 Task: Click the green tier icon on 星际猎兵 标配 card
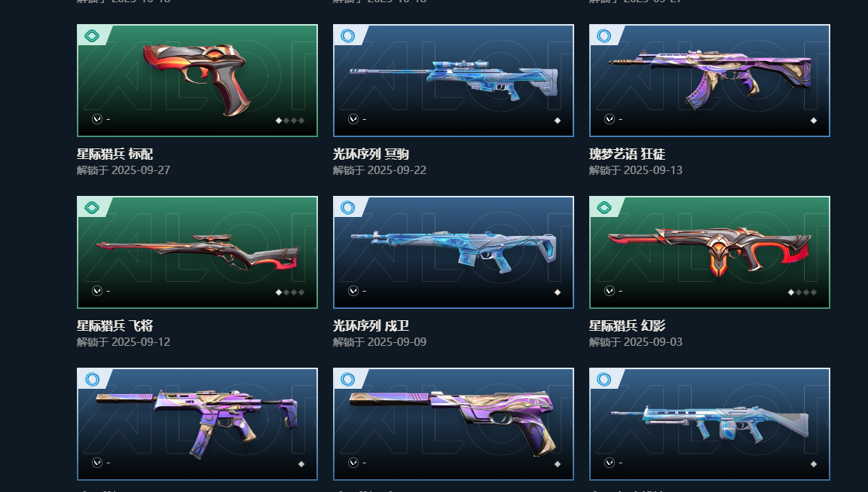tap(92, 36)
